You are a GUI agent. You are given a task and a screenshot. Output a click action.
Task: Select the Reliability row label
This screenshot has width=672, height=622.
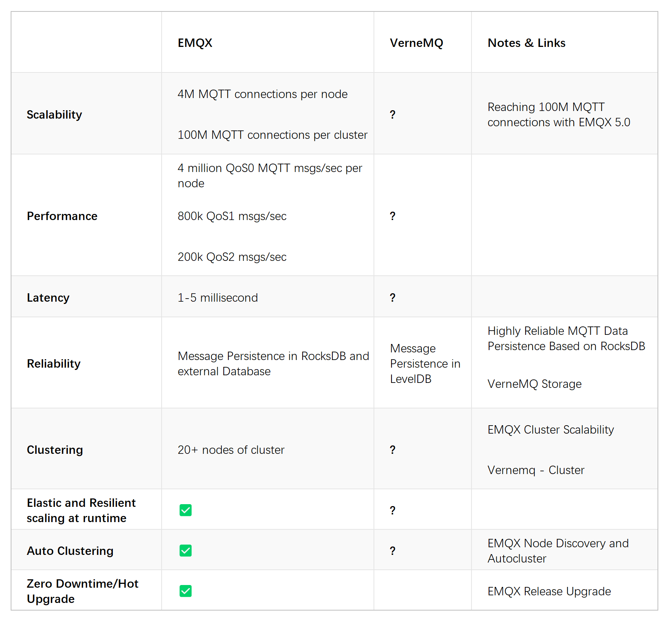click(x=54, y=363)
